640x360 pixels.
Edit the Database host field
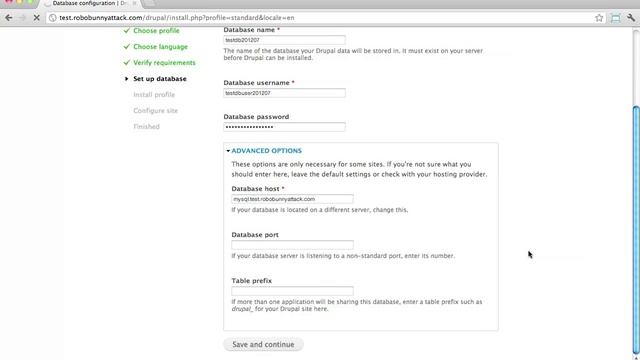pyautogui.click(x=292, y=199)
